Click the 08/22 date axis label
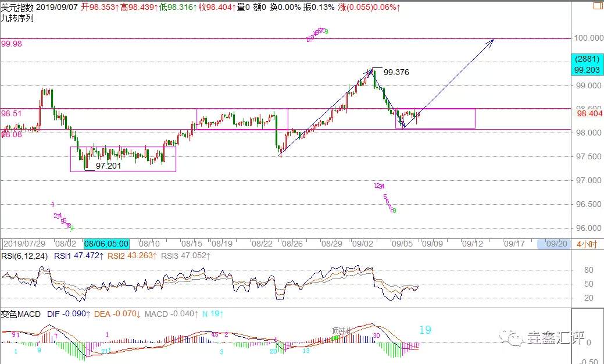The height and width of the screenshot is (364, 604). tap(262, 244)
